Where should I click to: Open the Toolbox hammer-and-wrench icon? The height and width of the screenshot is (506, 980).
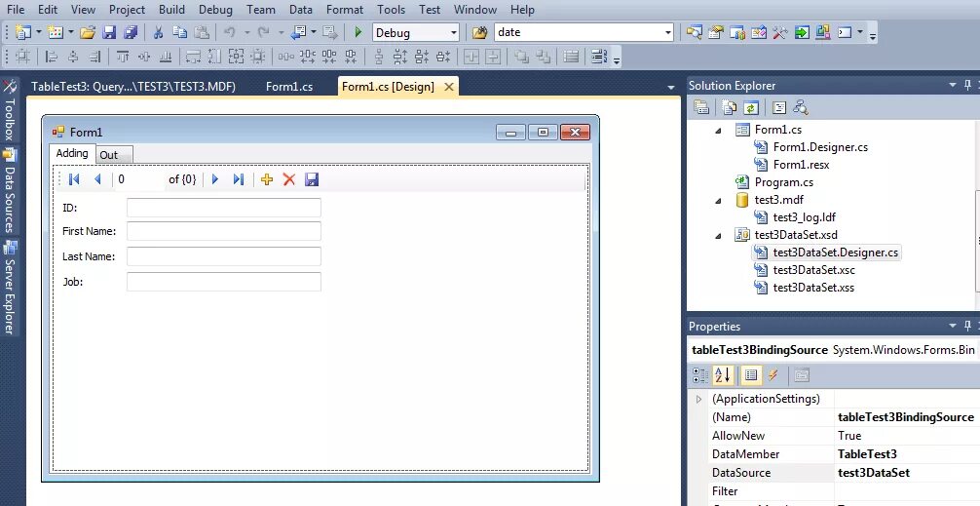tap(779, 32)
